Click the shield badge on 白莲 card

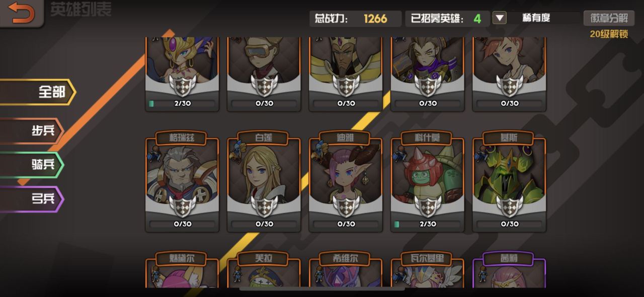coord(264,206)
